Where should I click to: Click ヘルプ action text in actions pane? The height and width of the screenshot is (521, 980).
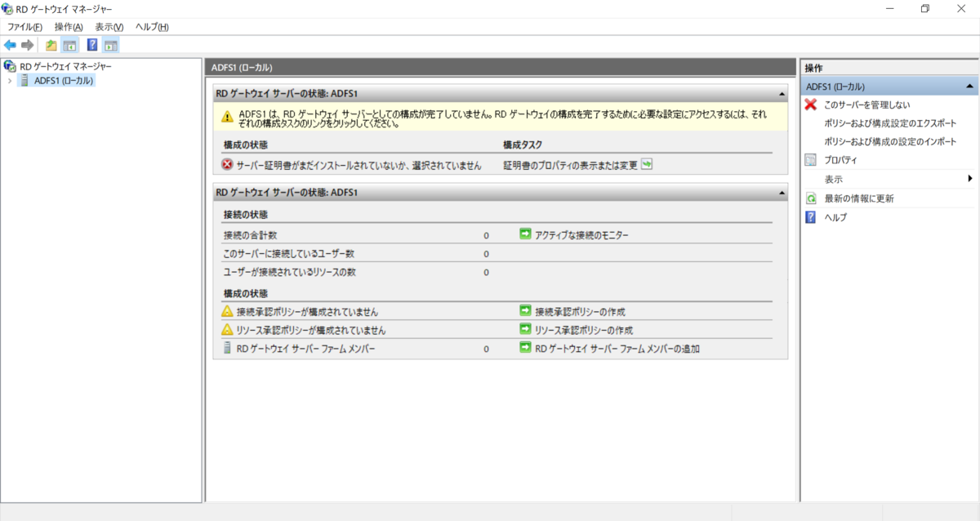click(835, 217)
